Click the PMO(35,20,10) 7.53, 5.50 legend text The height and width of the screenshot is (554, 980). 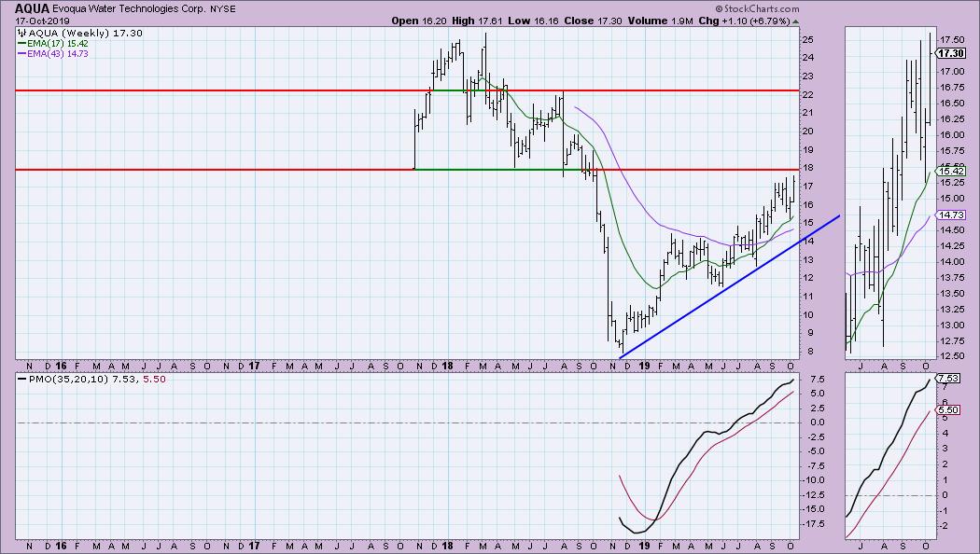[x=97, y=379]
